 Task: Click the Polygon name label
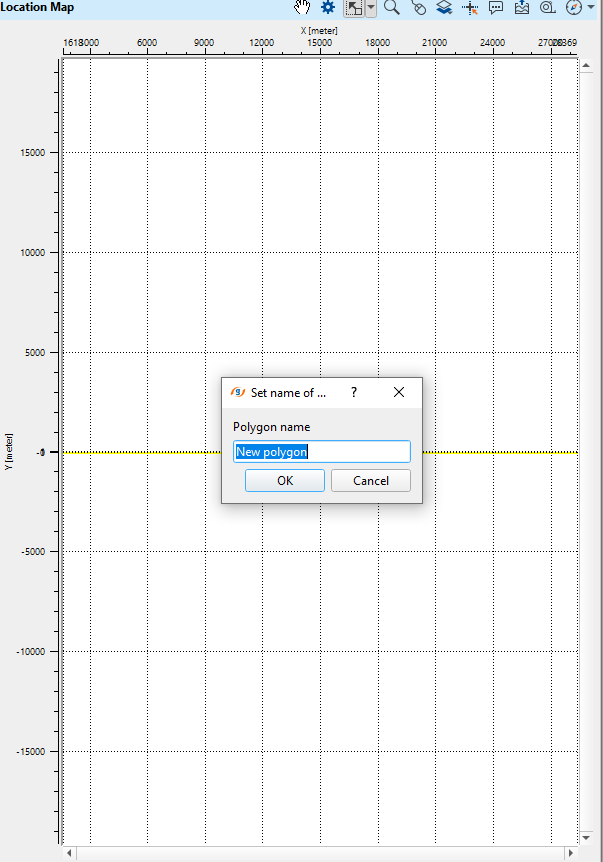272,427
